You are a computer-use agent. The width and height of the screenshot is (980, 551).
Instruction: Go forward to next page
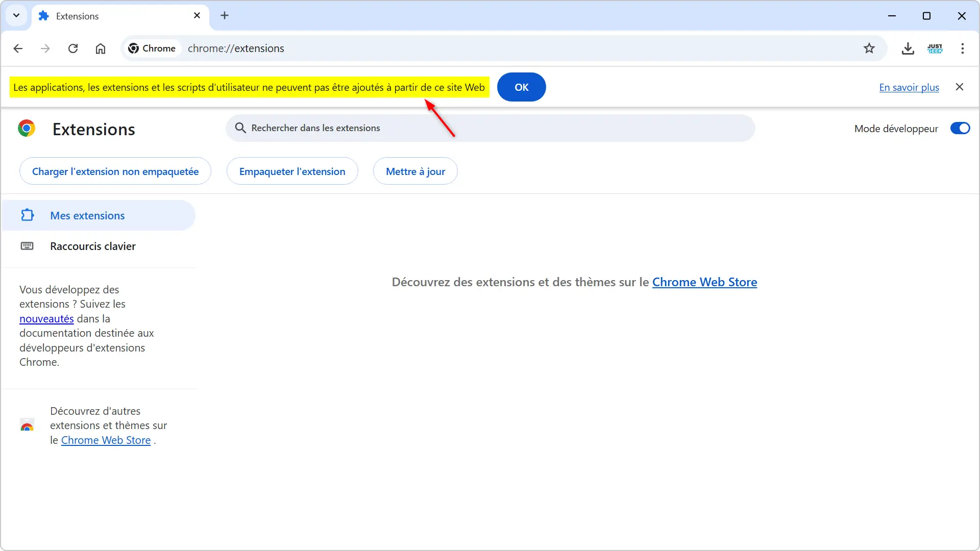(45, 48)
